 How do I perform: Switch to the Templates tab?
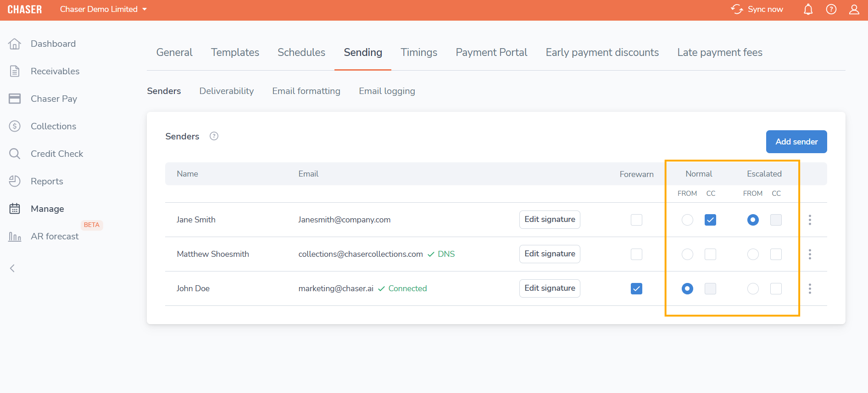[x=235, y=52]
